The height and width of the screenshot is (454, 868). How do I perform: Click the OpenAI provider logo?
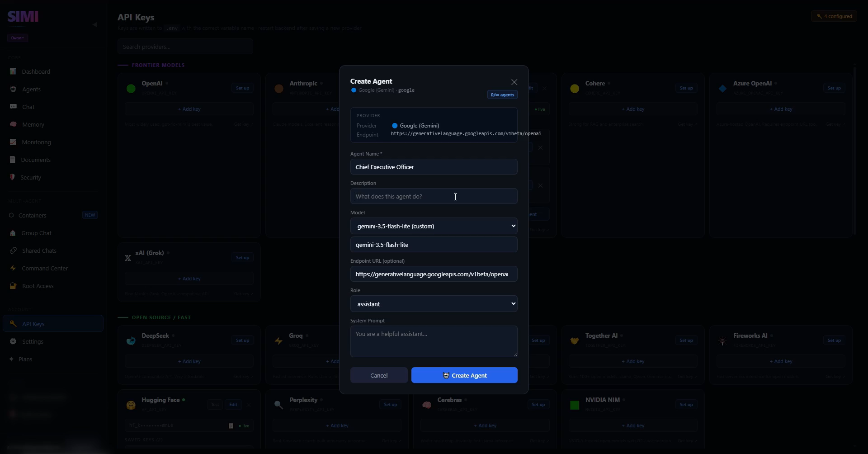point(131,89)
